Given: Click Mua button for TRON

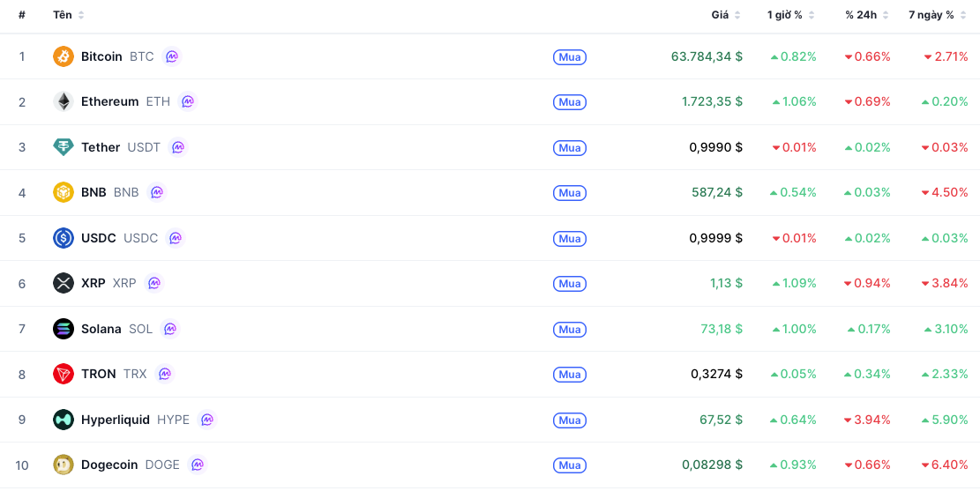Looking at the screenshot, I should point(569,374).
